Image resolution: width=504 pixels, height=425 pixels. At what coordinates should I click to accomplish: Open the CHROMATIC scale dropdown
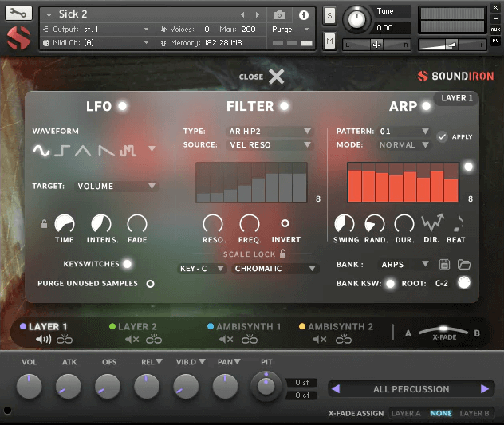[275, 268]
